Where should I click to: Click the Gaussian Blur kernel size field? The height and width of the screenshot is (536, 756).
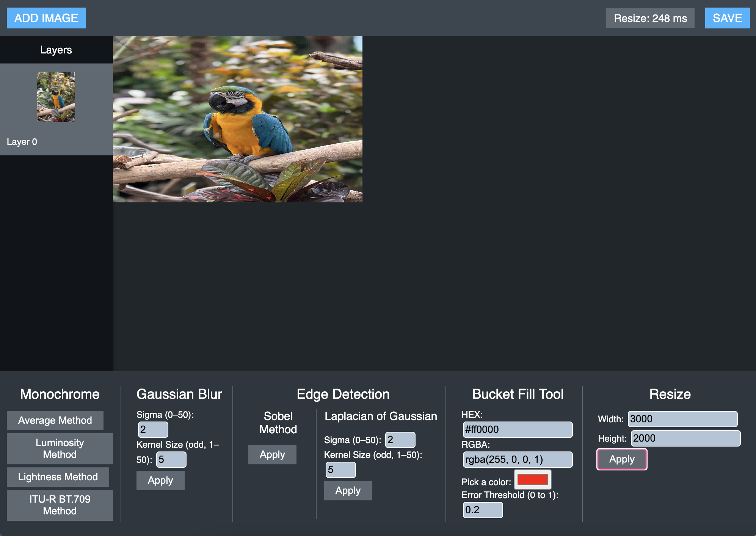click(x=171, y=459)
